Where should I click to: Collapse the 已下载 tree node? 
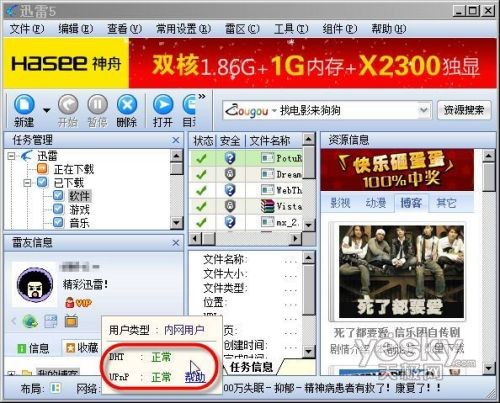pos(28,182)
